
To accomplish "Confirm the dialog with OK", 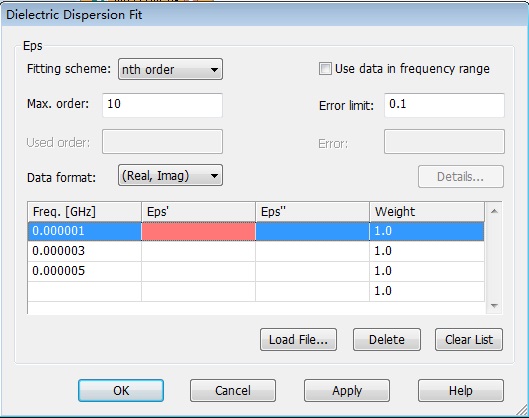I will tap(121, 390).
